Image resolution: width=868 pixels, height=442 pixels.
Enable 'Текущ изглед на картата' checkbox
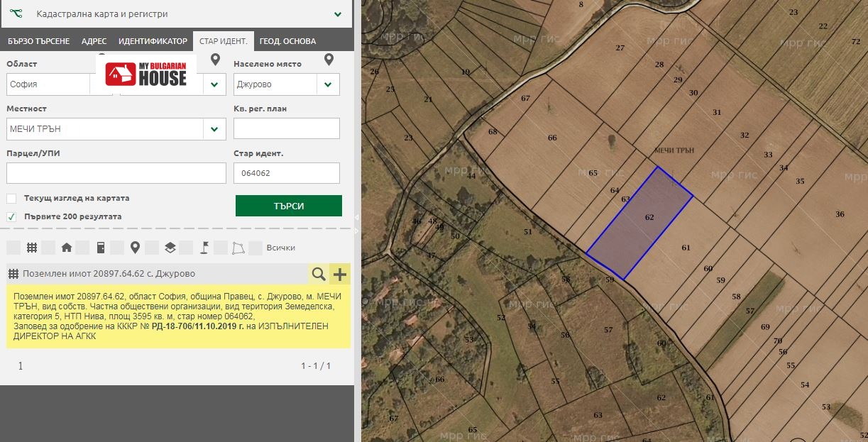point(11,199)
